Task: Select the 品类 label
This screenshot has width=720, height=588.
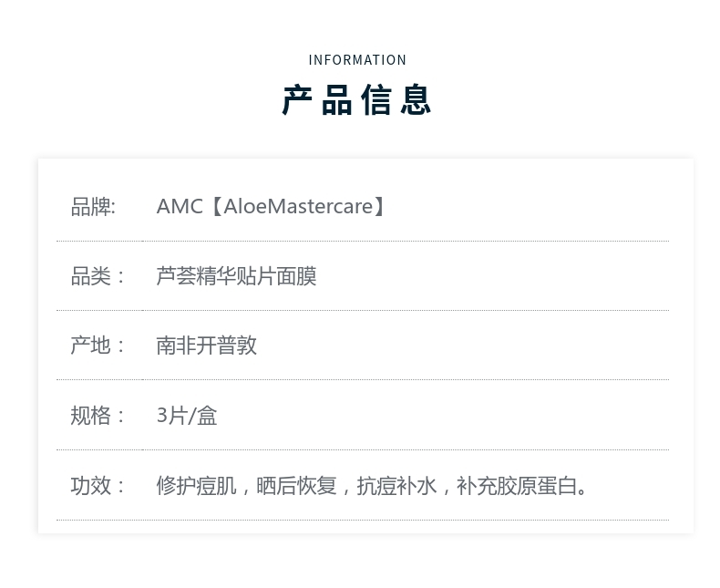Action: tap(93, 276)
